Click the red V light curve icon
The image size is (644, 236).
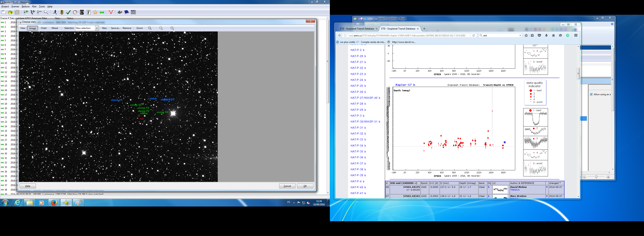[x=111, y=12]
